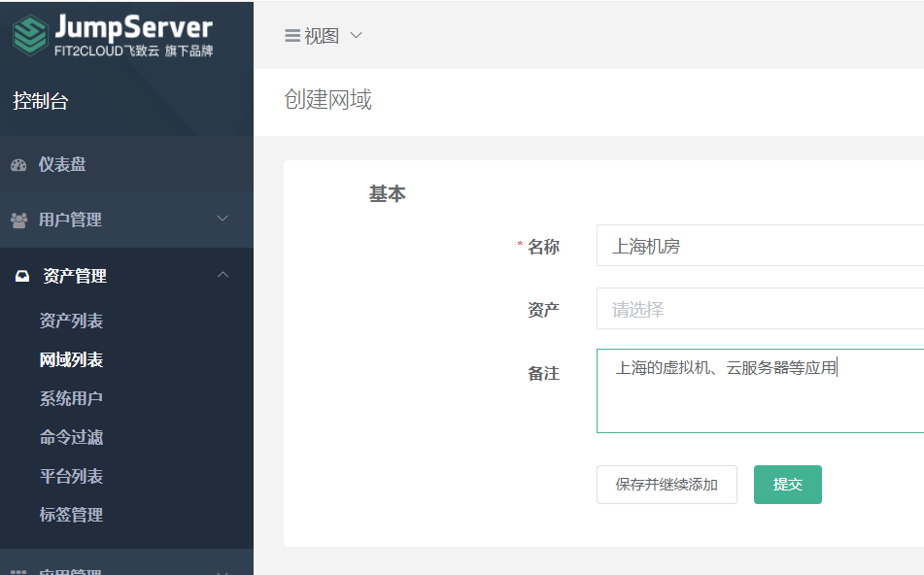924x575 pixels.
Task: Go to 标签管理
Action: tap(71, 515)
